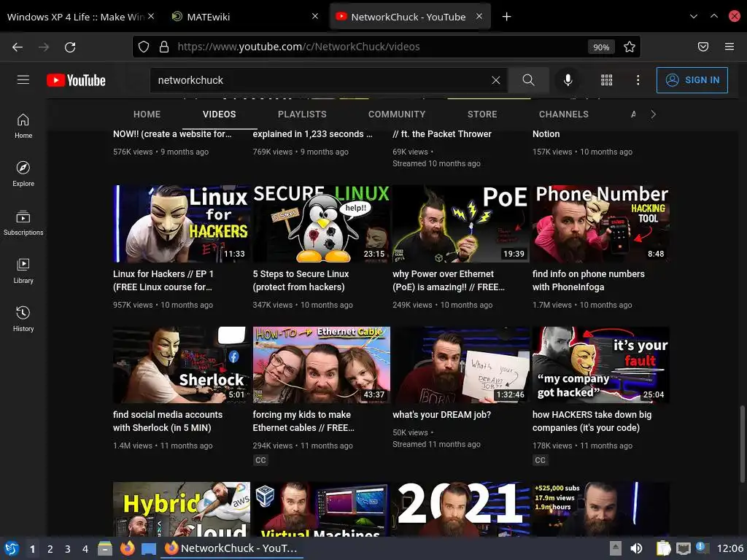Close the NetworkChuck YouTube tab
This screenshot has height=560, width=747.
479,16
